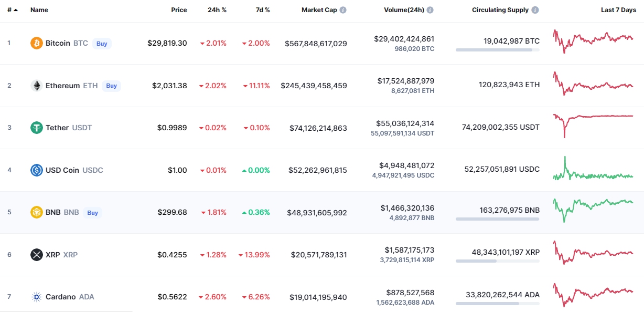Click XRP's 7d change 13.99%
The width and height of the screenshot is (644, 312).
[x=254, y=255]
